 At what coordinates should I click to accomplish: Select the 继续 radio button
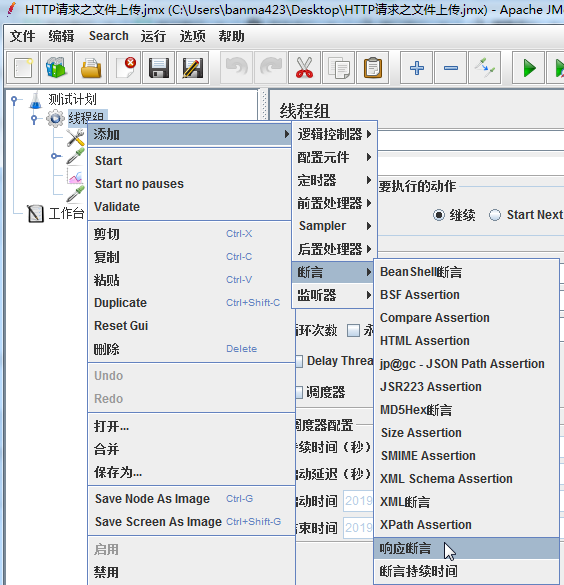pyautogui.click(x=439, y=215)
